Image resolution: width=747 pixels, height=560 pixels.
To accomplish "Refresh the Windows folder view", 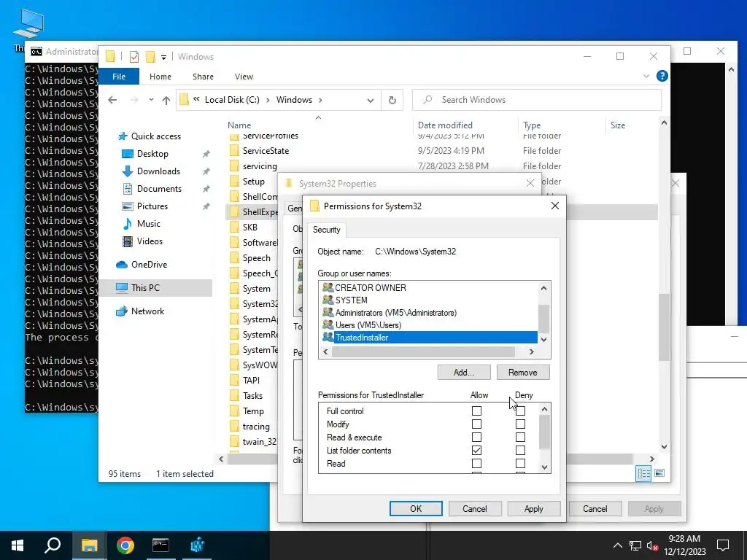I will click(x=392, y=100).
